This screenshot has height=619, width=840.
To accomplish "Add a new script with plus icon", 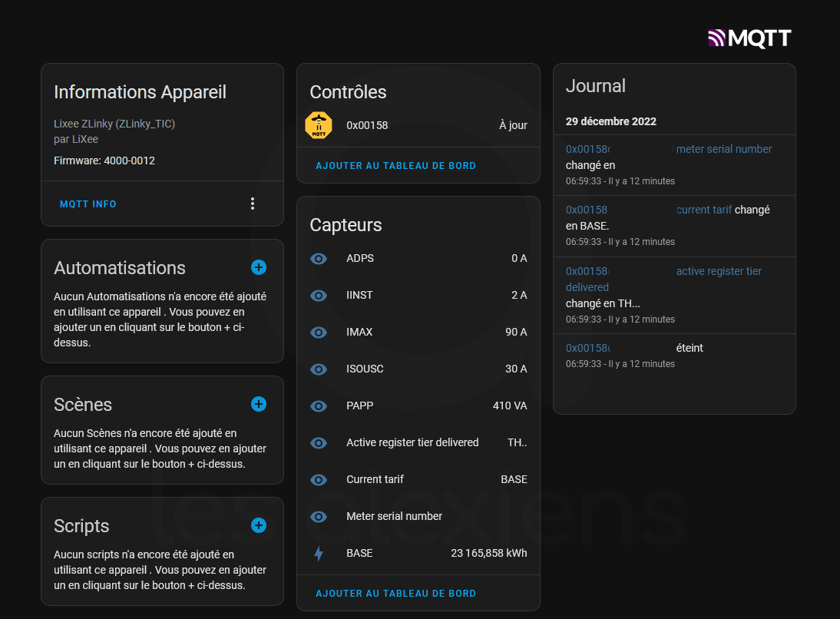I will [x=259, y=526].
